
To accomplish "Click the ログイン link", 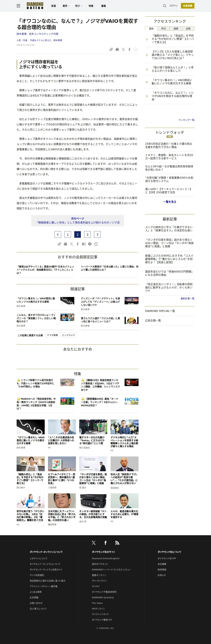I will pos(174,6).
